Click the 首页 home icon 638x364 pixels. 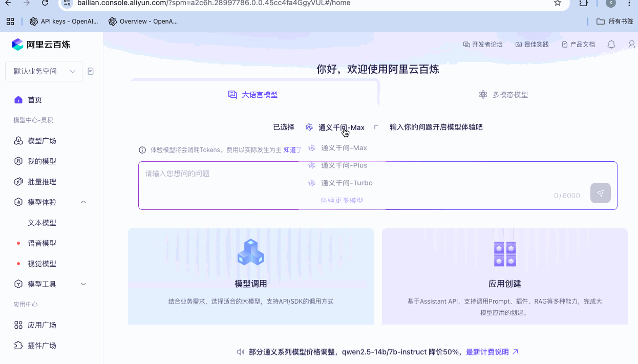pyautogui.click(x=18, y=100)
